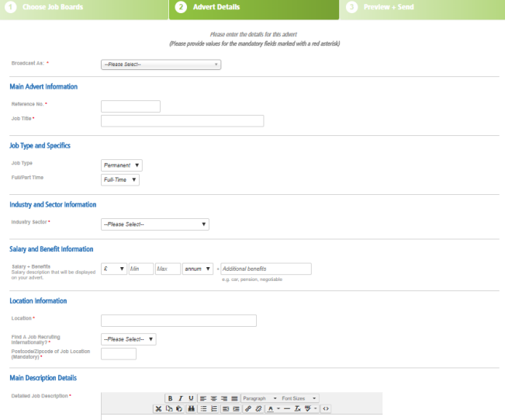Copy selected text in editor
The width and height of the screenshot is (505, 420).
point(169,408)
